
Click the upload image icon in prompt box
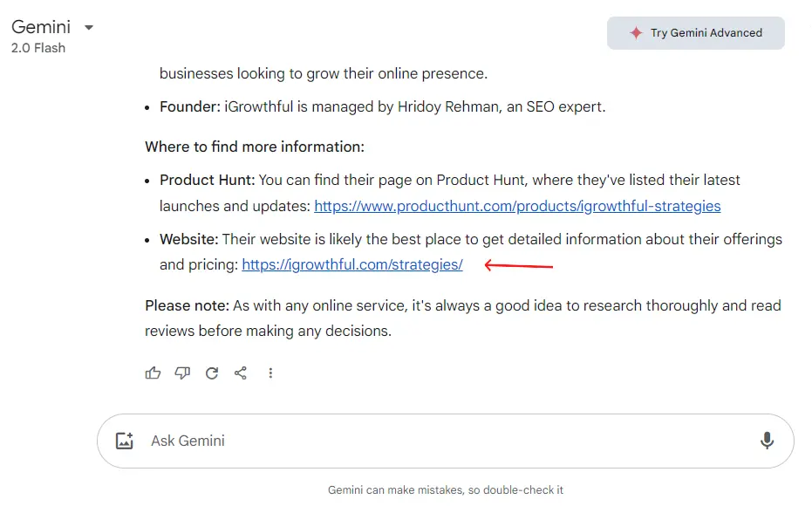point(124,441)
